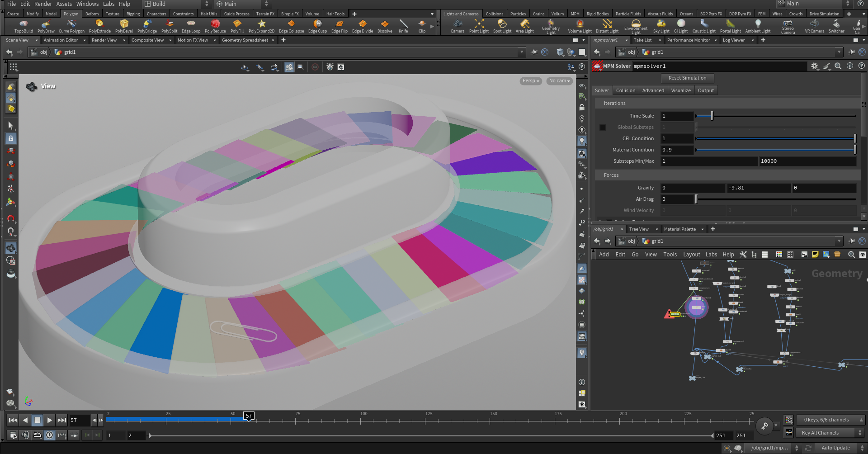Open the Build desktop dropdown

(176, 4)
